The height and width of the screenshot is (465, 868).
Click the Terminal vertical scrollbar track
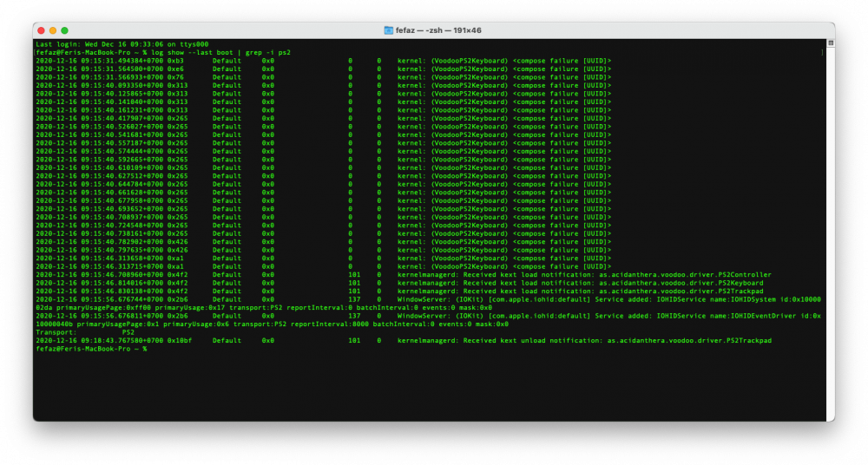pyautogui.click(x=831, y=232)
